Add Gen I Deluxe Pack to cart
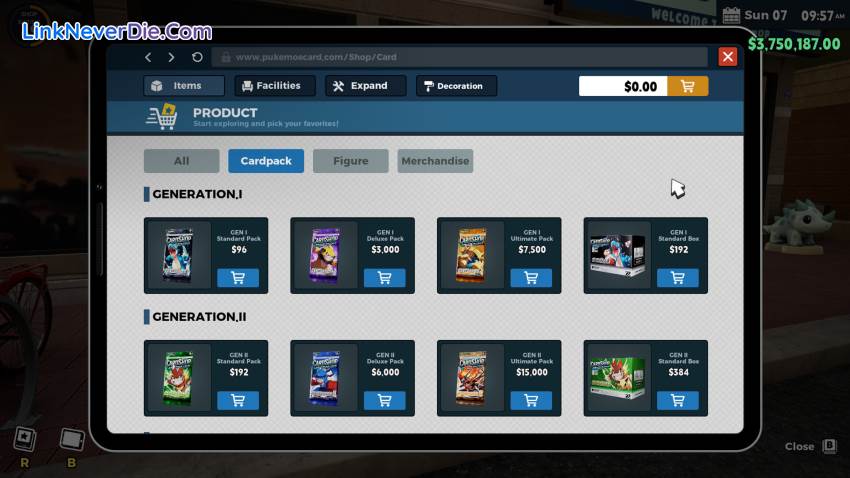Viewport: 850px width, 478px height. (384, 278)
